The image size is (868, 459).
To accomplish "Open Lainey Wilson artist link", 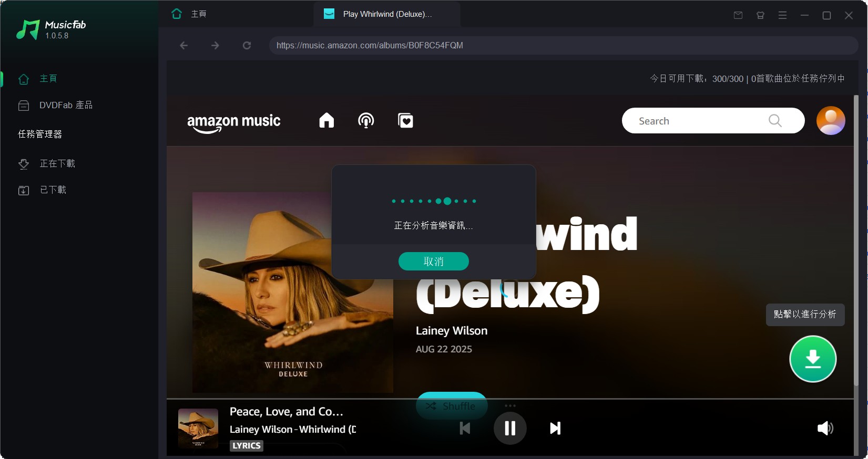I will pyautogui.click(x=452, y=331).
